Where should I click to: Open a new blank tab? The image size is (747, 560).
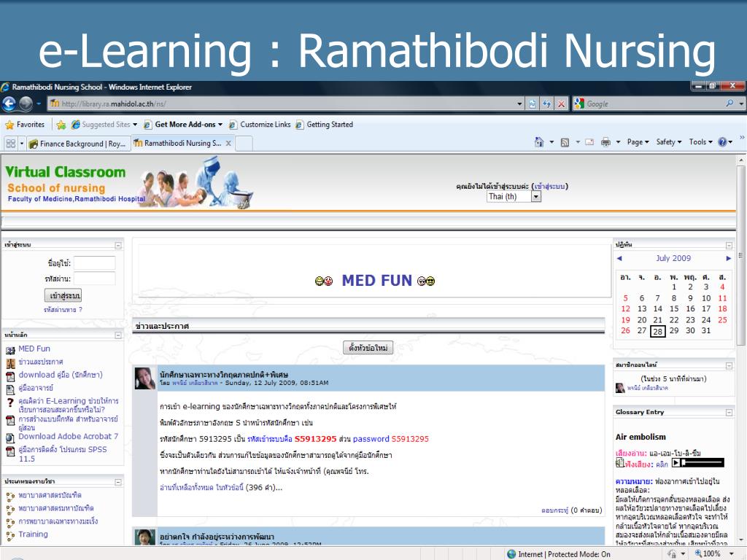tap(244, 144)
